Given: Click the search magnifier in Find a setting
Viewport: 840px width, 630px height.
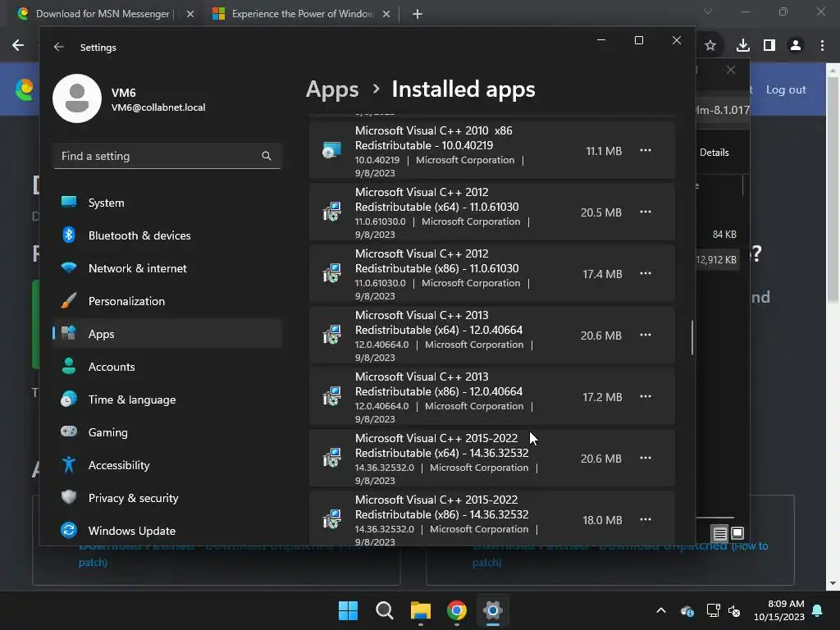Looking at the screenshot, I should click(x=267, y=156).
